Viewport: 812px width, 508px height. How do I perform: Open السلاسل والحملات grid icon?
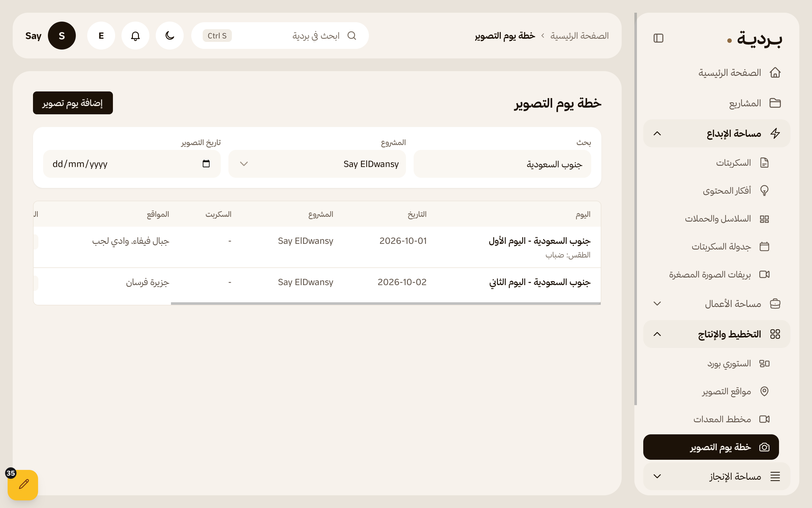[x=764, y=219]
